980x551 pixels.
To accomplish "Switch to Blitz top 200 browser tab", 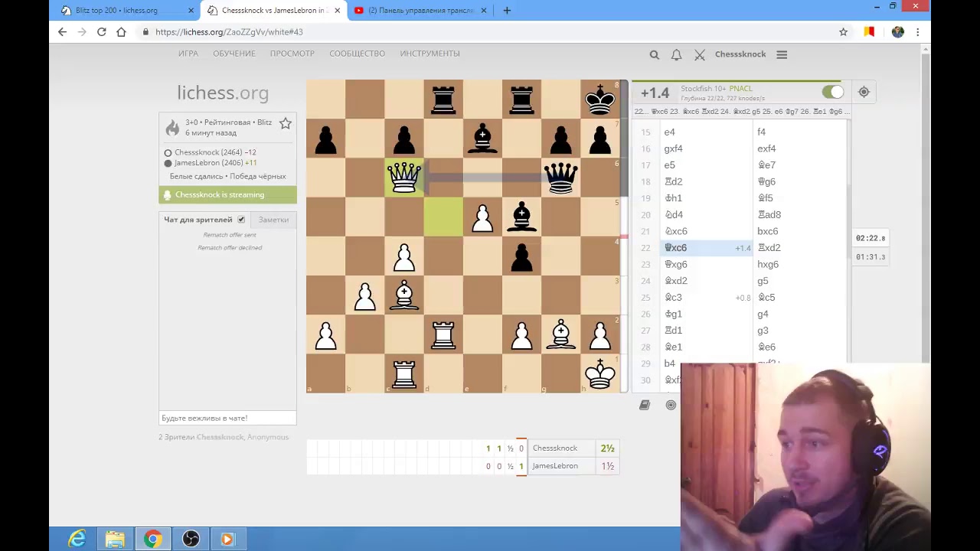I will pos(126,11).
